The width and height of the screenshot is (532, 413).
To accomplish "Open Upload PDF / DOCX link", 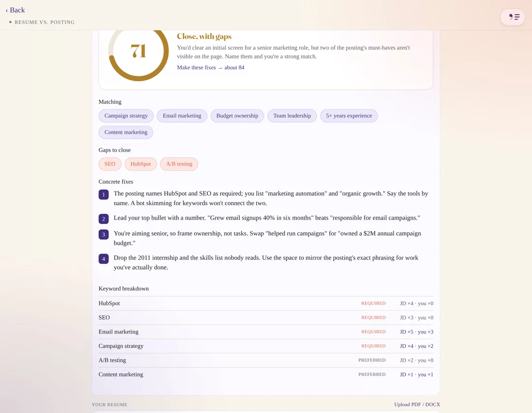I will tap(417, 404).
